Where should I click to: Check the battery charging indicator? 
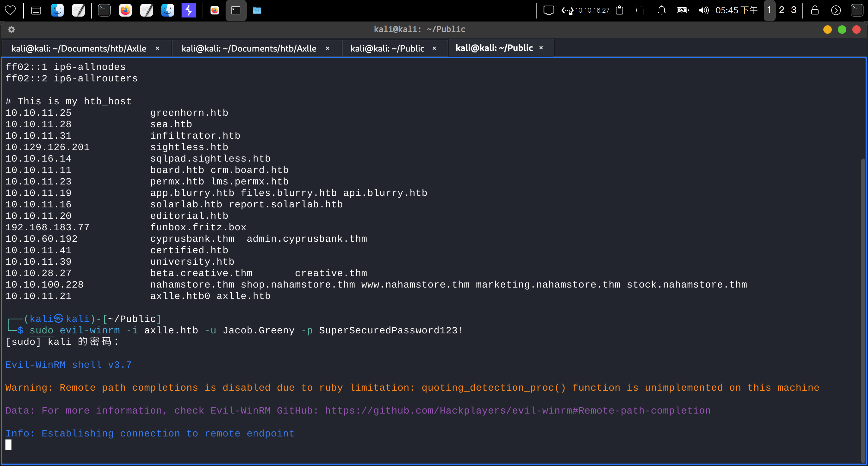point(683,11)
